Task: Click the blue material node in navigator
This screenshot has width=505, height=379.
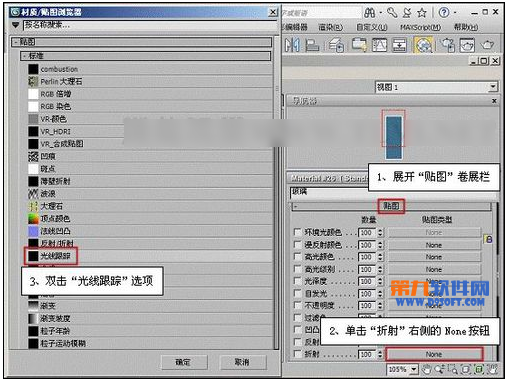Action: [394, 137]
